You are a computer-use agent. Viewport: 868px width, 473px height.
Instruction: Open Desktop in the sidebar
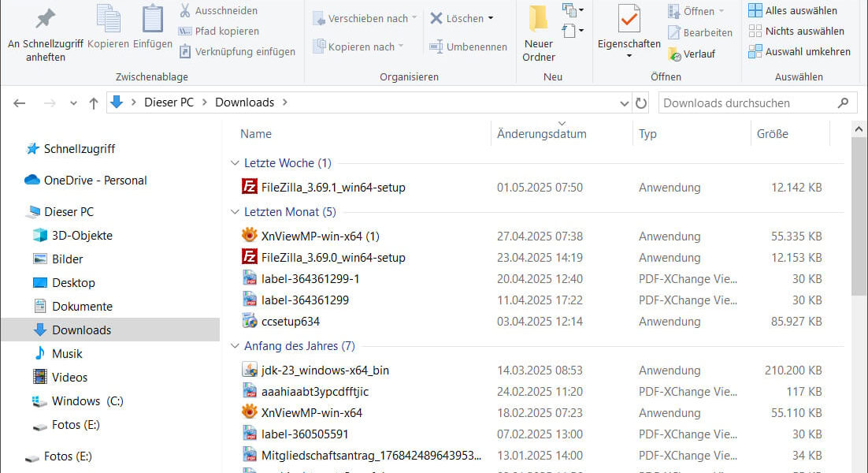point(64,282)
